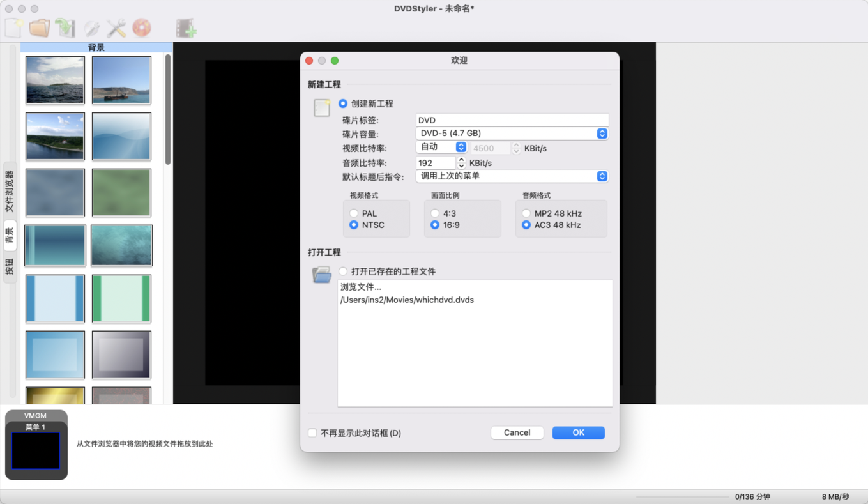
Task: Click the VMGM label above the menu thumbnail
Action: pyautogui.click(x=35, y=416)
